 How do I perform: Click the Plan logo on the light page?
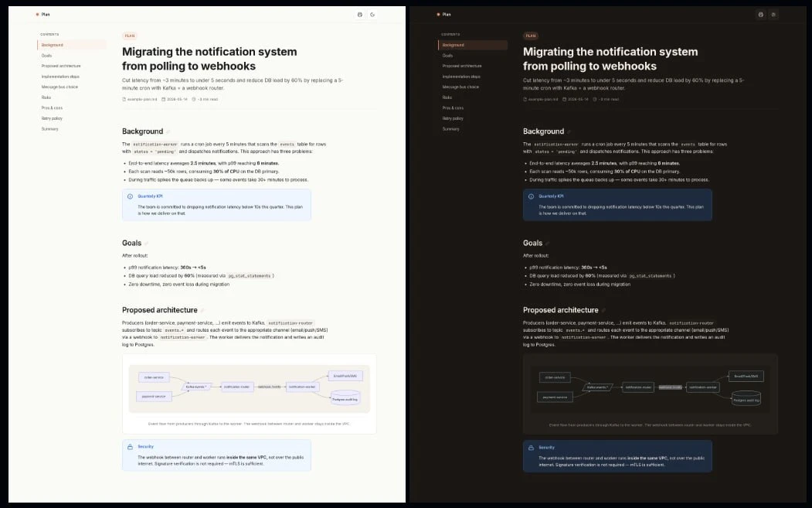pos(43,15)
